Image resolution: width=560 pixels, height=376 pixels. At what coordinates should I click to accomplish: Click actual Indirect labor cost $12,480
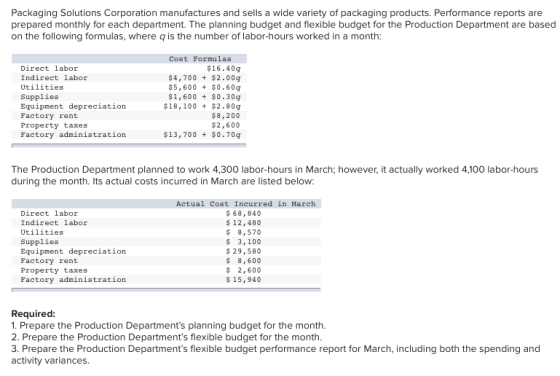[x=244, y=223]
